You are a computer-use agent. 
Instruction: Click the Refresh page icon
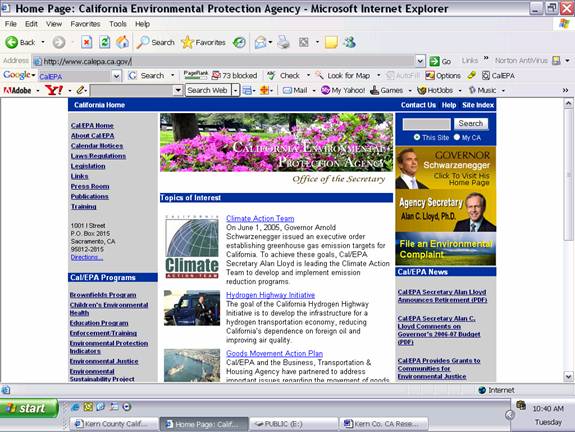coord(105,43)
